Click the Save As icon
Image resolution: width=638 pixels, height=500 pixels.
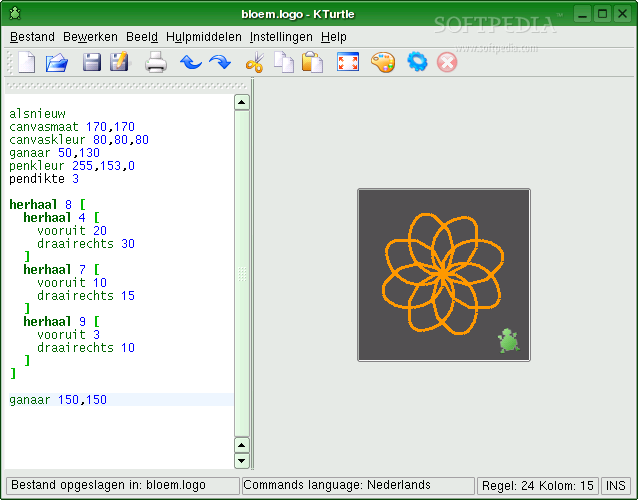coord(119,62)
